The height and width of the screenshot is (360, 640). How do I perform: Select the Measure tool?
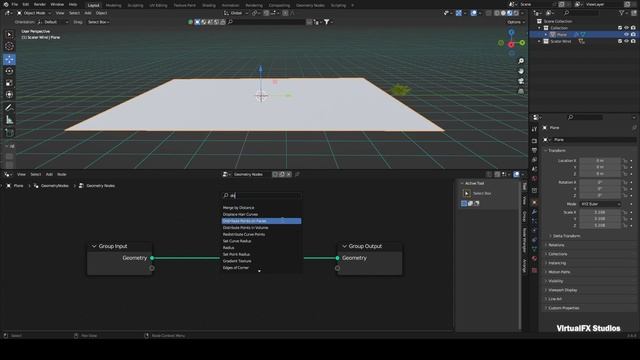pos(9,120)
